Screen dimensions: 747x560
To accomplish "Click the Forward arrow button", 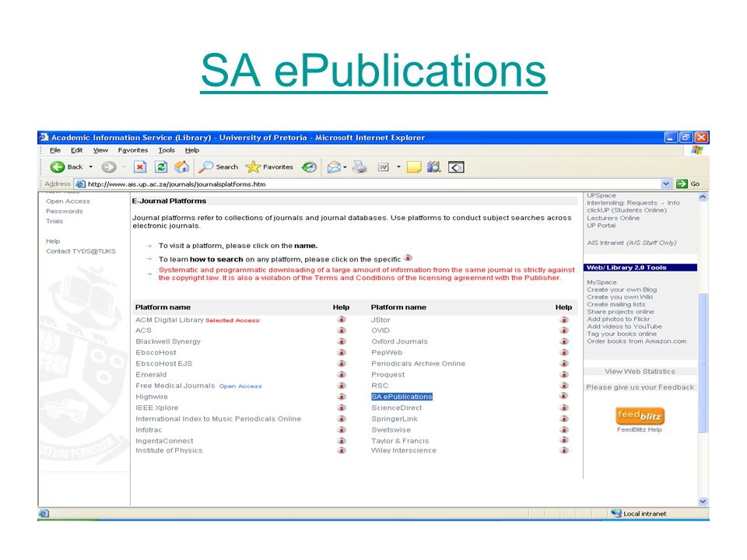I will click(x=109, y=167).
